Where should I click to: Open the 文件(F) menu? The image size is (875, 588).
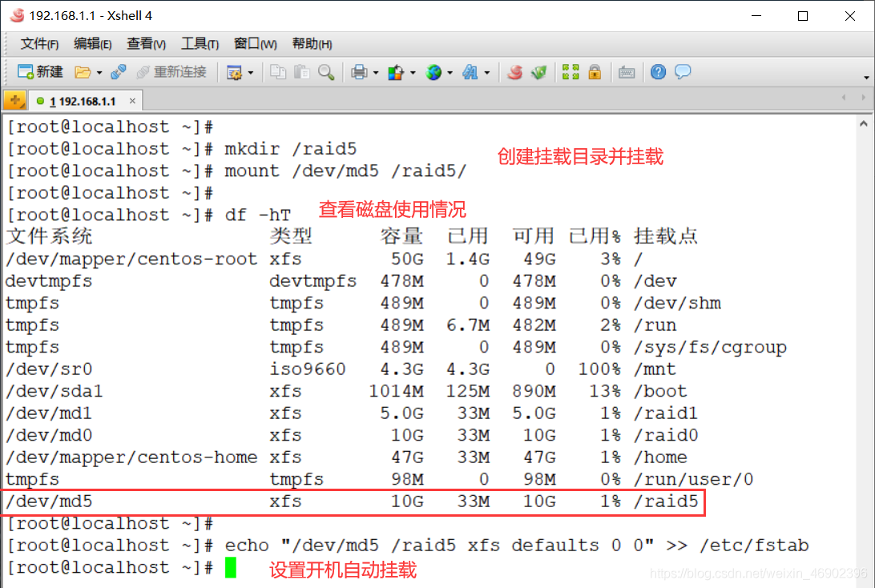click(x=39, y=43)
